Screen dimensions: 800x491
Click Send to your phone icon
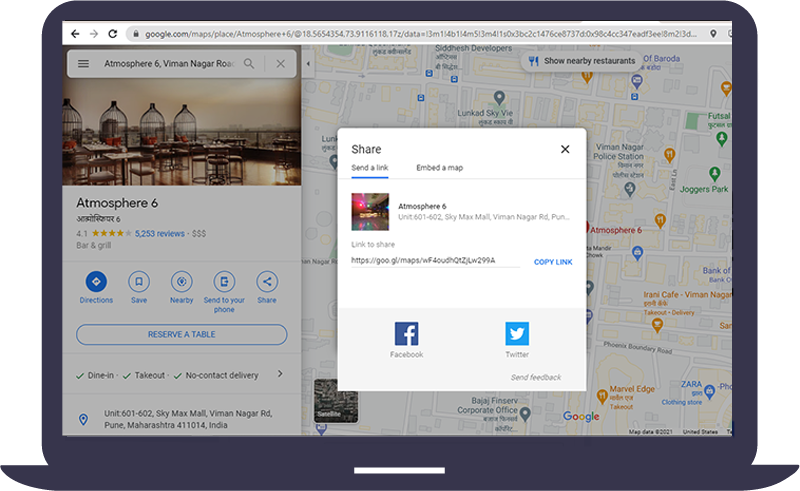(x=224, y=281)
